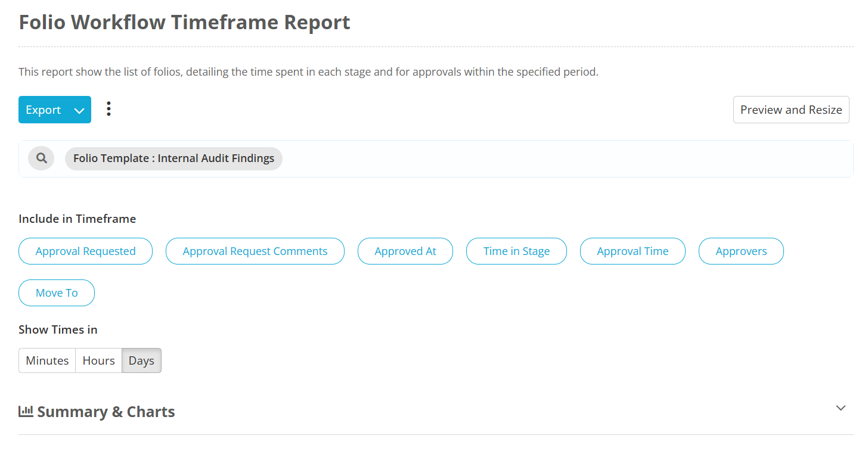Click the Summary & Charts section heading
Viewport: 868px width, 454px height.
click(106, 412)
